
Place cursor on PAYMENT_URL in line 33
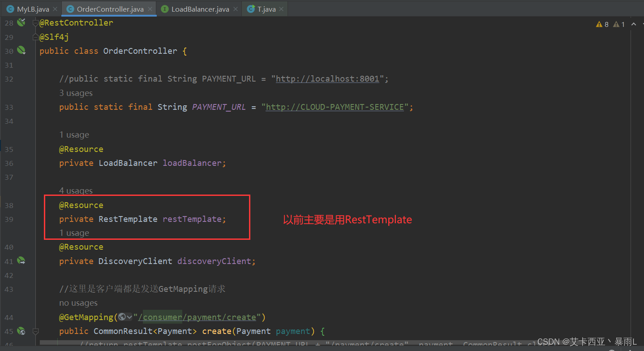pyautogui.click(x=219, y=107)
